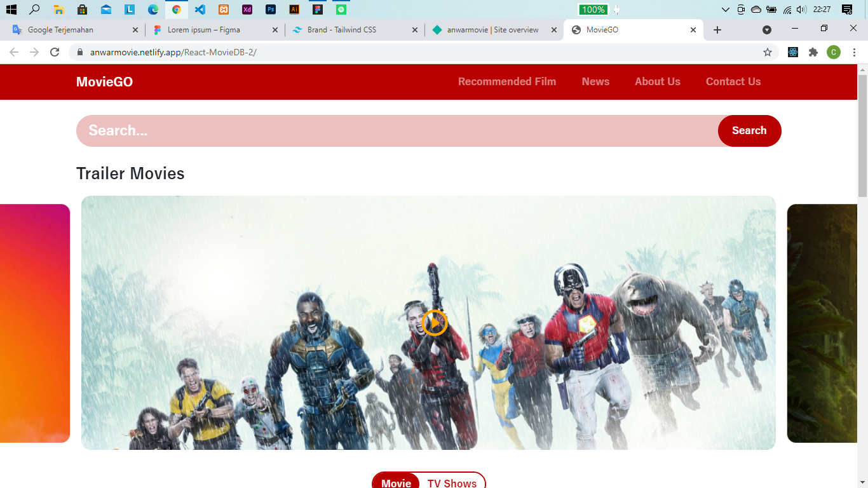
Task: Open the Chrome extensions puzzle icon
Action: (x=813, y=52)
